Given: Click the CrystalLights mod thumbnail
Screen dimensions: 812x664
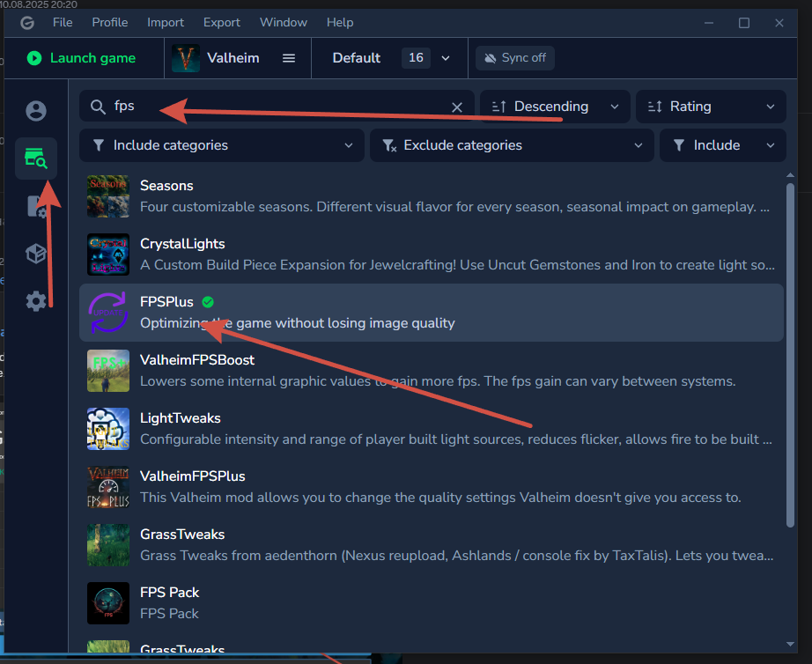Looking at the screenshot, I should pos(108,255).
